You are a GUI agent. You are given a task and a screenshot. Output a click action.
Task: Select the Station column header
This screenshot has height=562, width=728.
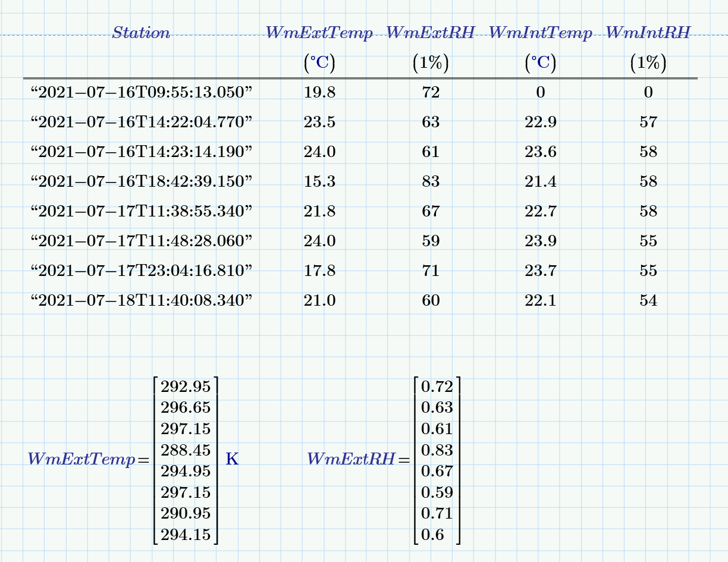(x=141, y=33)
